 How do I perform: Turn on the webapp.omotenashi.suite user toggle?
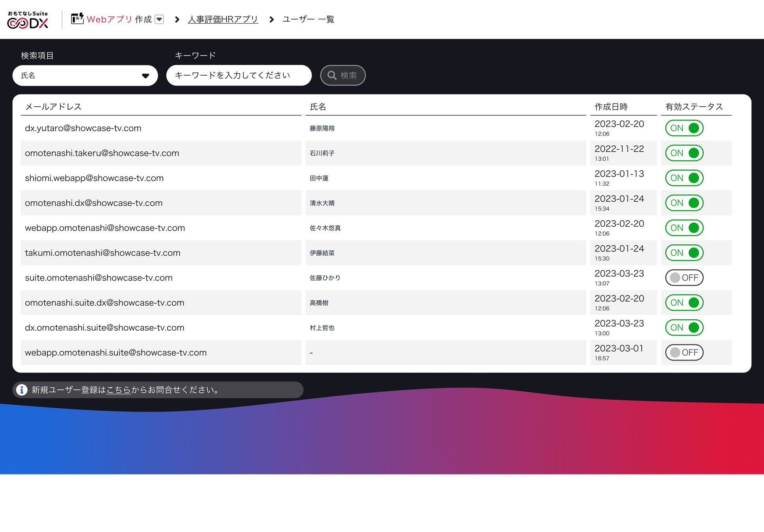(684, 352)
